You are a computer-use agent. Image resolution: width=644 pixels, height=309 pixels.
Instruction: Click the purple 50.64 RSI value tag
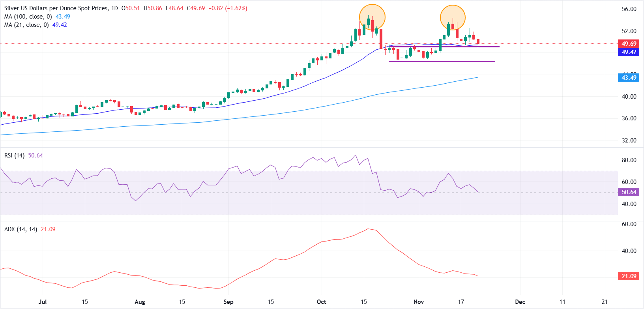coord(629,192)
